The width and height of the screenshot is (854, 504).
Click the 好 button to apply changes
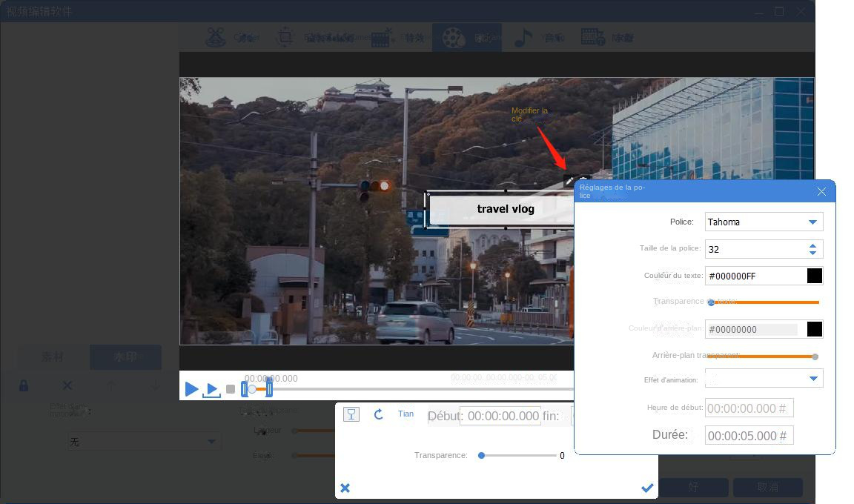(x=692, y=488)
